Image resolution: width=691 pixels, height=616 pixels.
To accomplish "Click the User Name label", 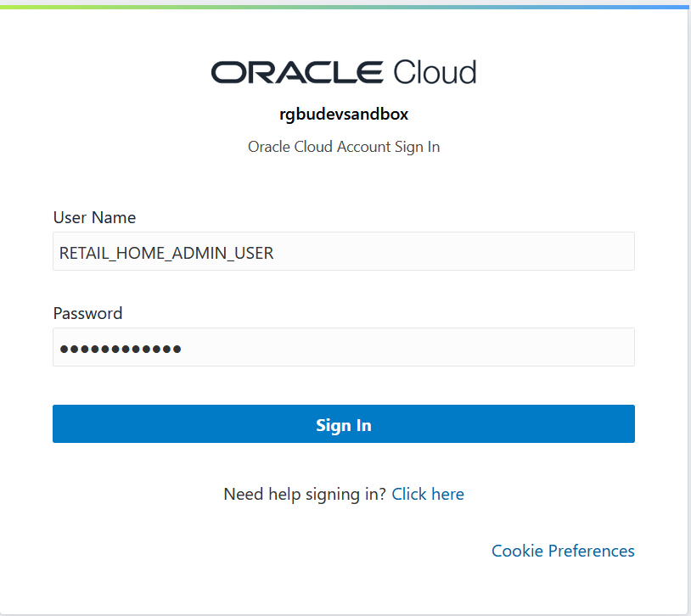I will pyautogui.click(x=94, y=217).
